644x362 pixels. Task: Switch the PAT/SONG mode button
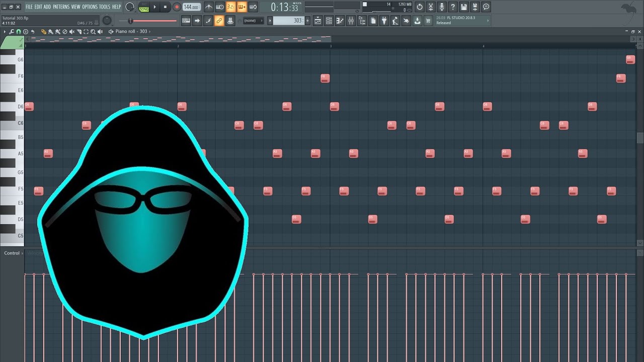pyautogui.click(x=144, y=7)
